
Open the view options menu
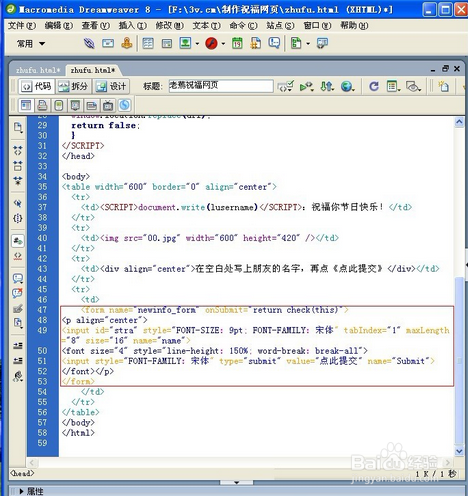(x=393, y=87)
